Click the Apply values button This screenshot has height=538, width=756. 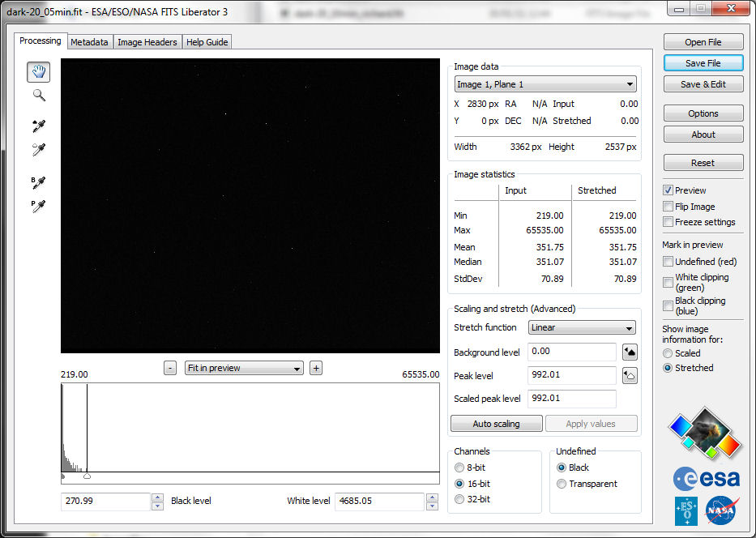(x=592, y=424)
